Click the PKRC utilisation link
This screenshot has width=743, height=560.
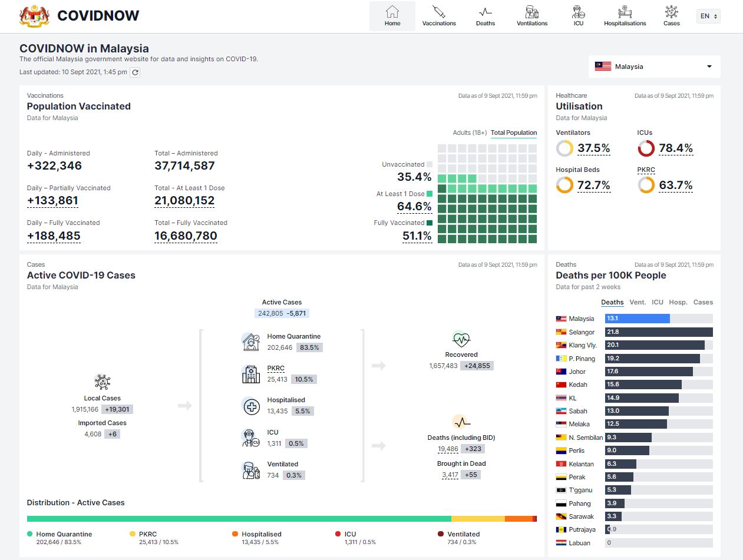pyautogui.click(x=646, y=170)
